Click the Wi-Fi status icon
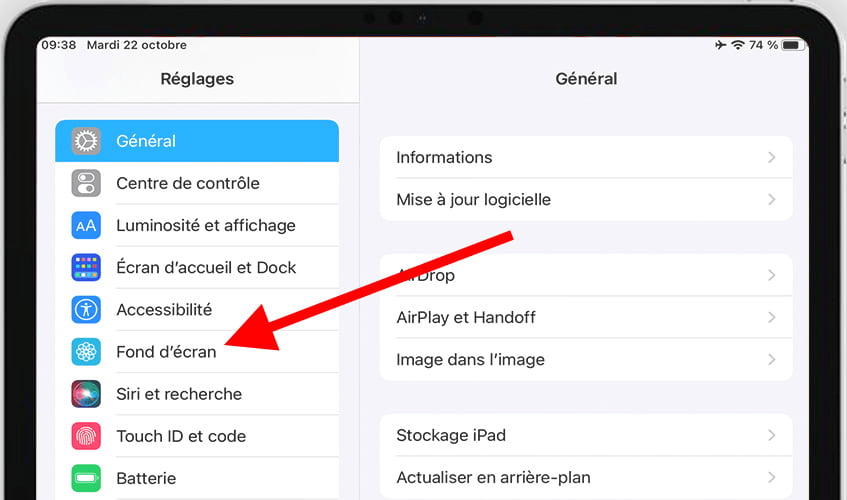 [738, 45]
